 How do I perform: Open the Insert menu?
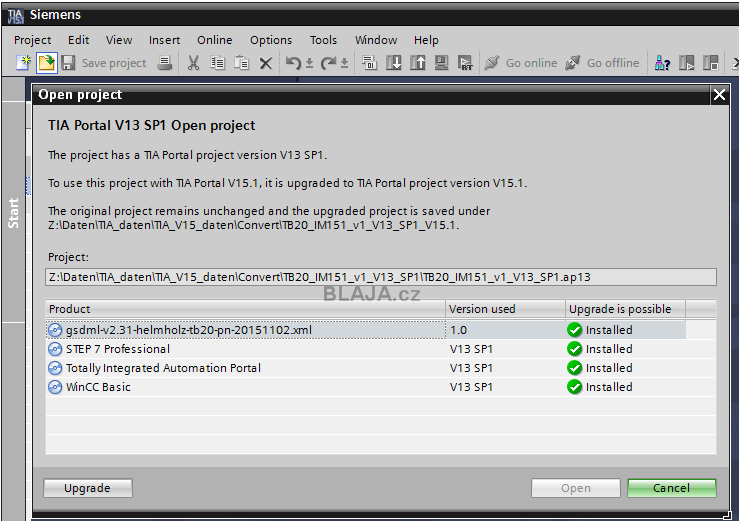(x=164, y=40)
